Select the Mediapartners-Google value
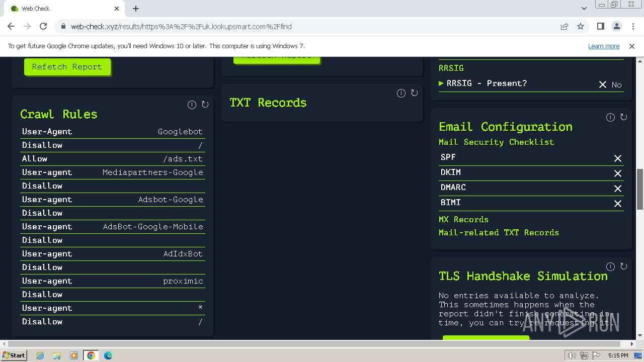The width and height of the screenshot is (644, 362). 153,172
